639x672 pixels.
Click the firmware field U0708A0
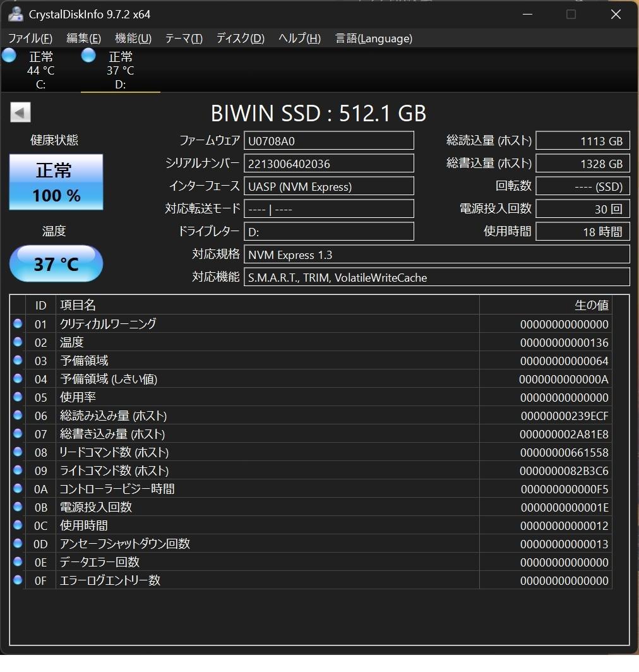329,141
